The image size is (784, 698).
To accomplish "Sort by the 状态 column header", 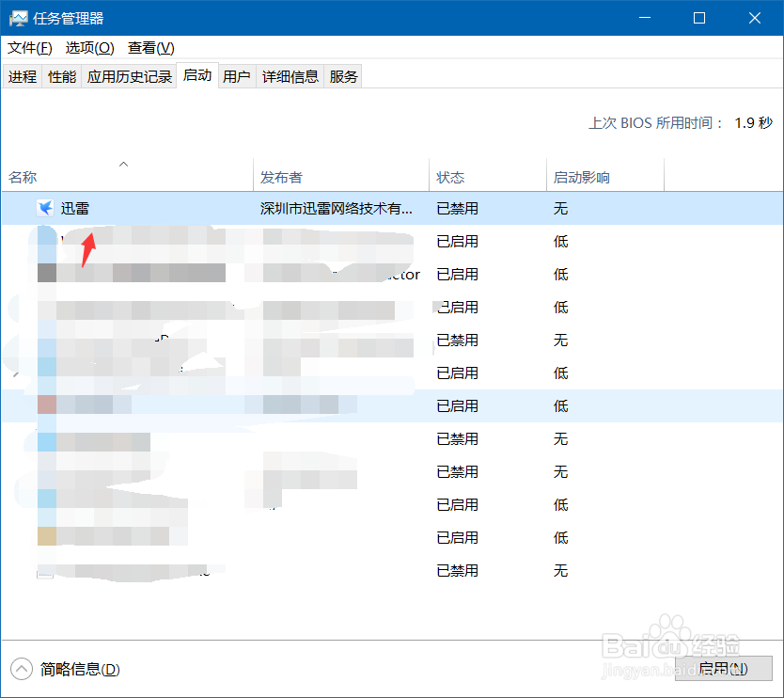I will click(488, 175).
